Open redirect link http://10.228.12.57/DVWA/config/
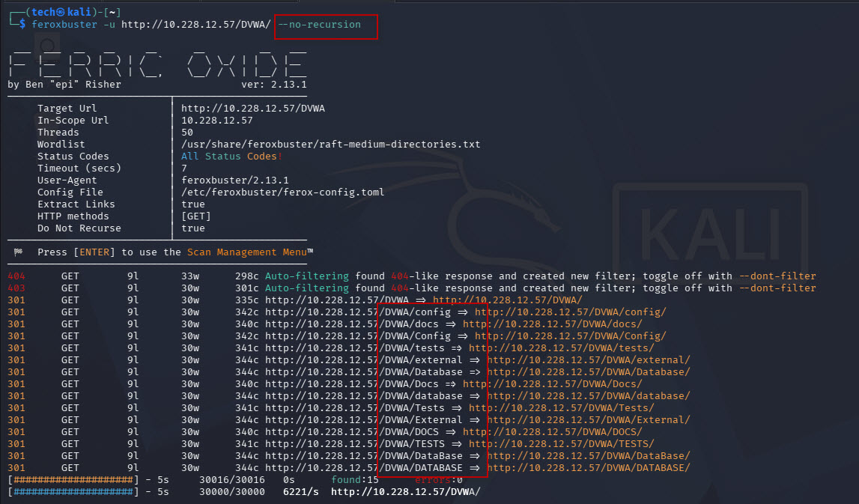859x504 pixels. (570, 312)
